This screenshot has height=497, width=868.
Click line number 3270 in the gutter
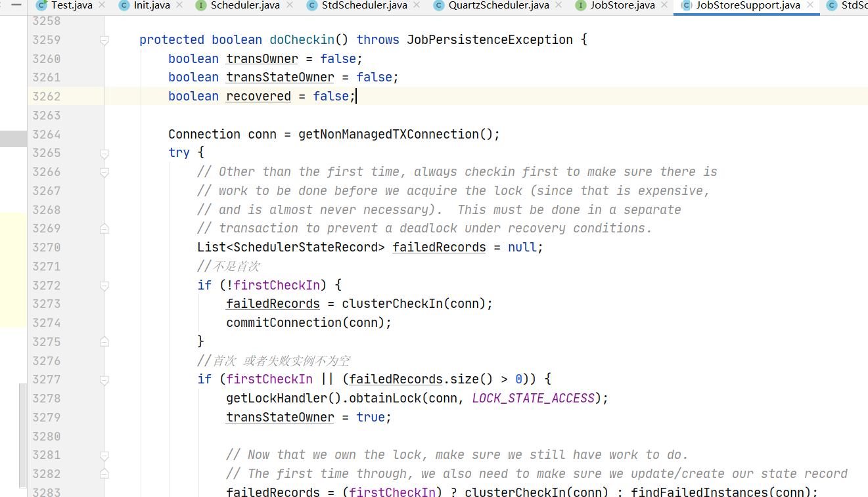click(x=46, y=248)
